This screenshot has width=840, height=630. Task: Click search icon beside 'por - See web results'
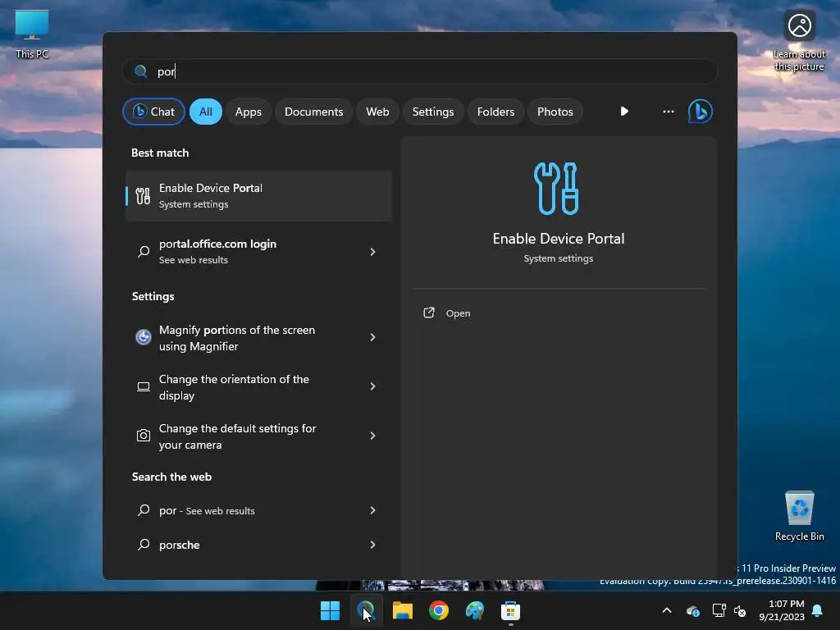point(144,510)
